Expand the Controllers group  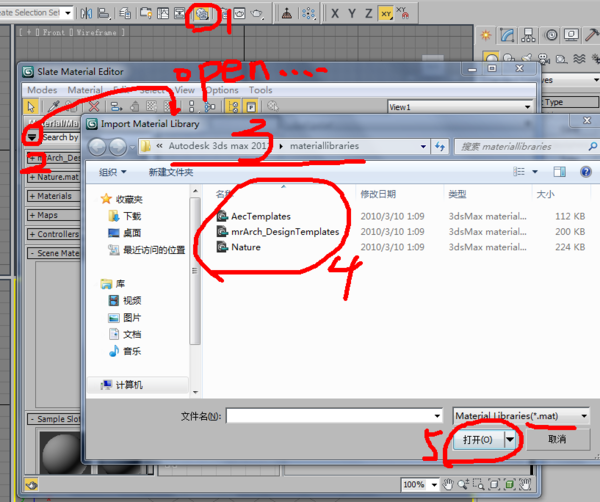[x=53, y=234]
